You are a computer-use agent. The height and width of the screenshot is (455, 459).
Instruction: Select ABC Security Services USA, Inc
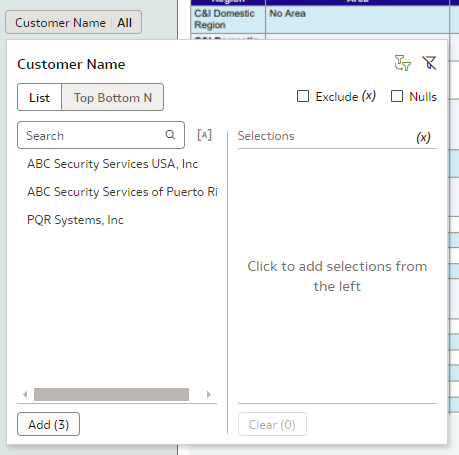tap(113, 164)
